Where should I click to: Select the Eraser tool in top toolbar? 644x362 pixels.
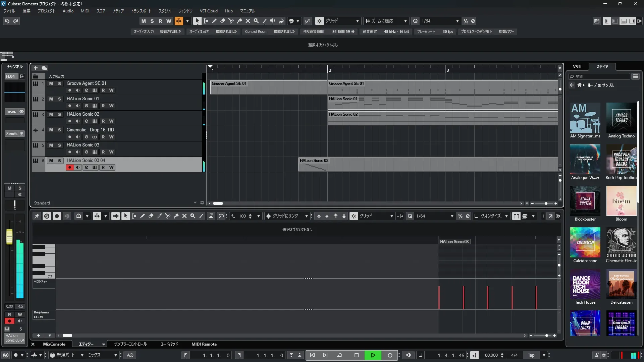222,21
